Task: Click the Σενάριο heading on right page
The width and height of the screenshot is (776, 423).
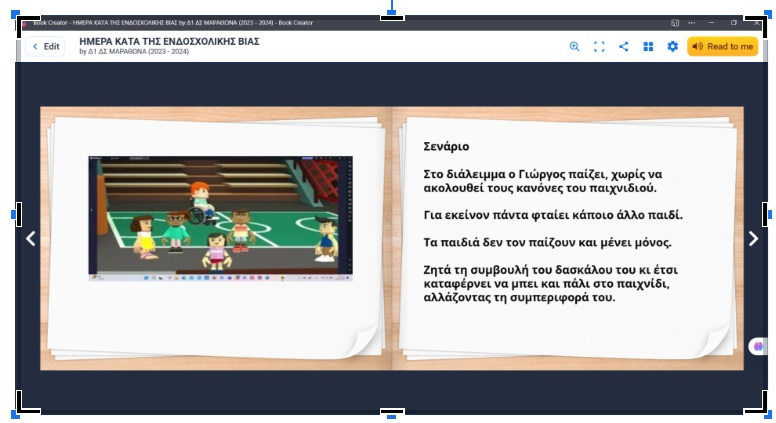Action: 446,146
